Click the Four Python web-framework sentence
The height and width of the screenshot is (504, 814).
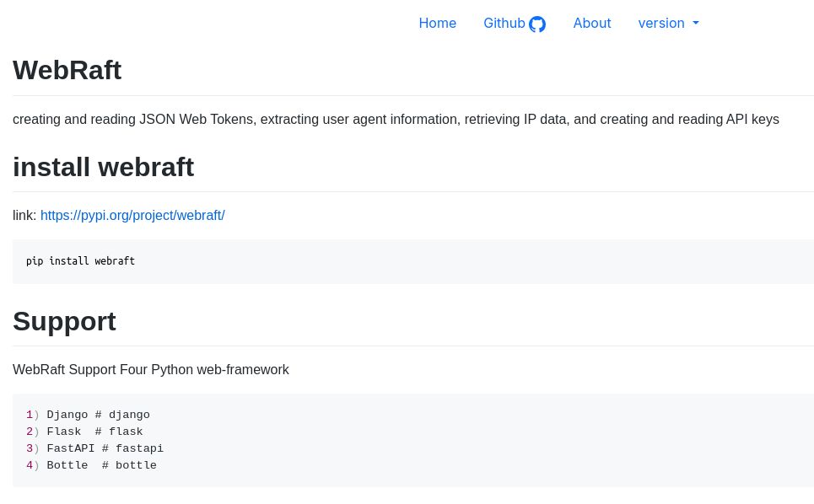tap(151, 370)
